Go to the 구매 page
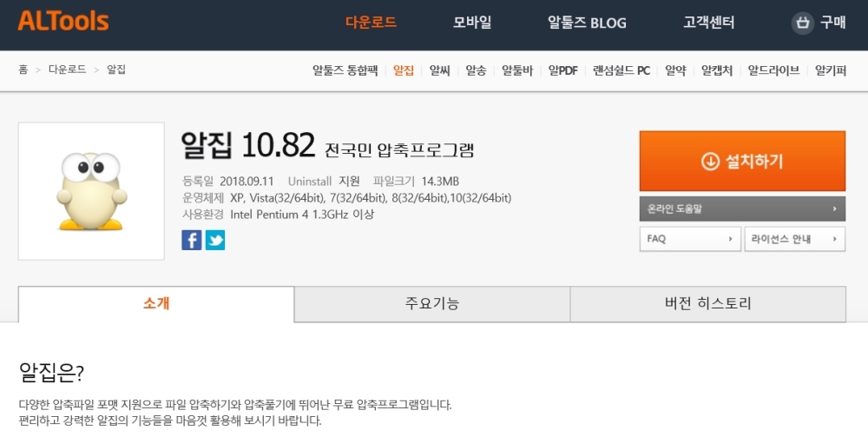868x437 pixels. click(x=832, y=23)
